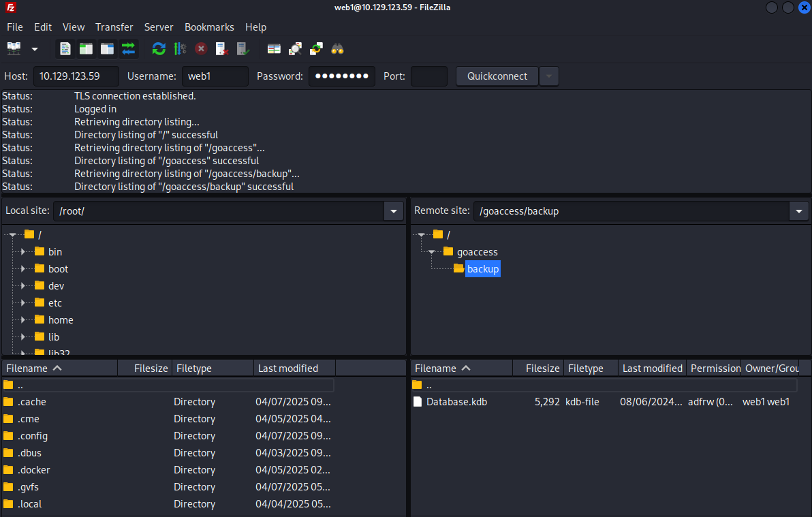Open the Bookmarks menu

pos(209,27)
